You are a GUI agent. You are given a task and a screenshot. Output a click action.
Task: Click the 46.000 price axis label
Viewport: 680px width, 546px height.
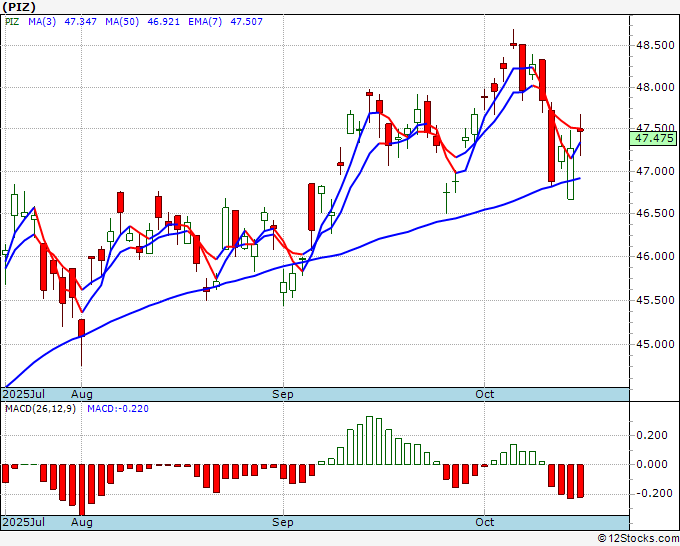(655, 256)
